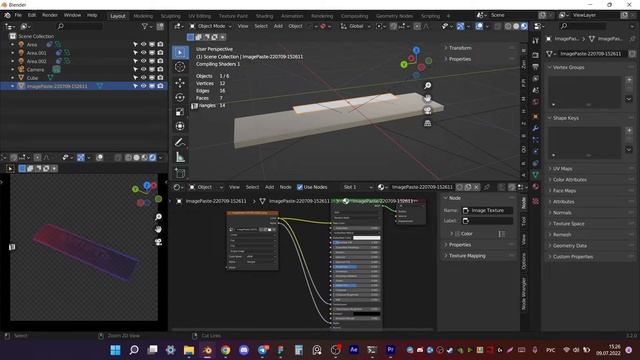
Task: Click the zoom magnifier in the 3D viewport
Action: click(x=427, y=86)
